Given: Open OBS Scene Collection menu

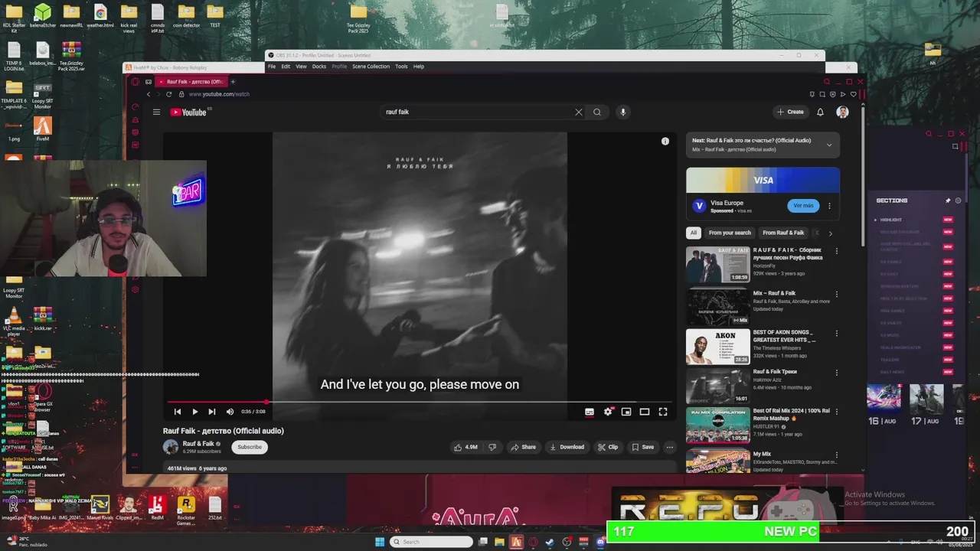Looking at the screenshot, I should pos(371,67).
